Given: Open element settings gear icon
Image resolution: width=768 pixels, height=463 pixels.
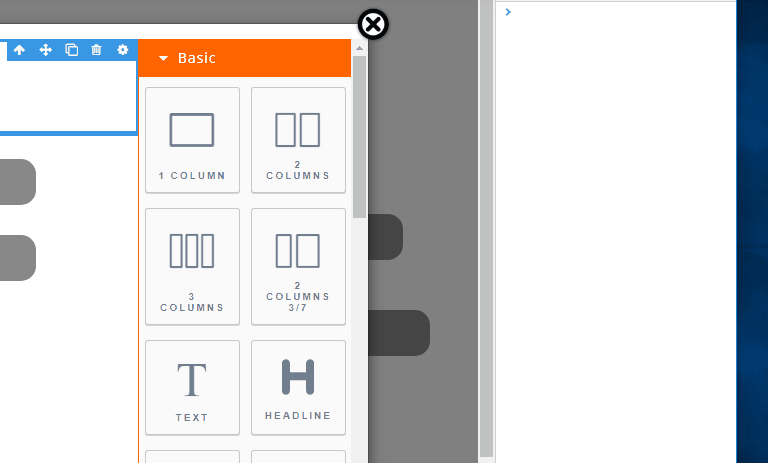Looking at the screenshot, I should (x=122, y=49).
